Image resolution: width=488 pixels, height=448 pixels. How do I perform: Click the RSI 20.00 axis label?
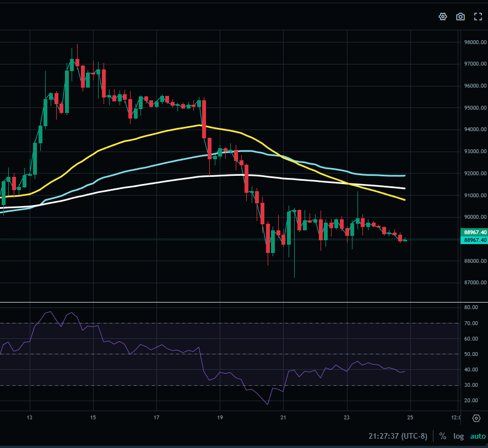pos(471,401)
